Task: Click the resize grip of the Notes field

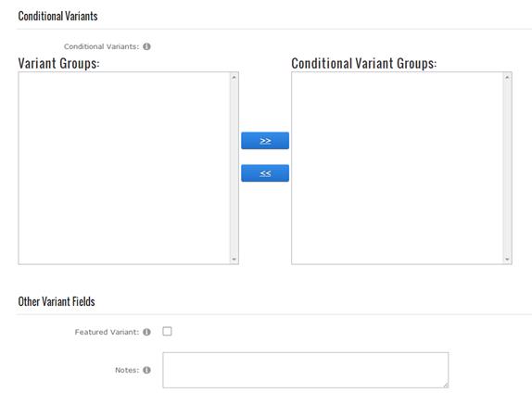Action: (446, 385)
